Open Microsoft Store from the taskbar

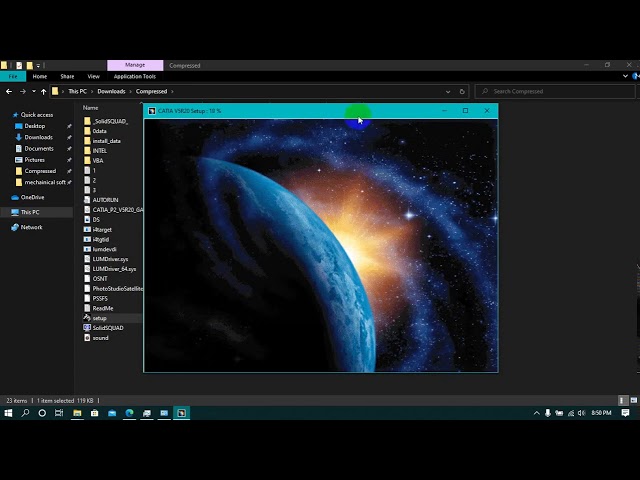tap(95, 413)
